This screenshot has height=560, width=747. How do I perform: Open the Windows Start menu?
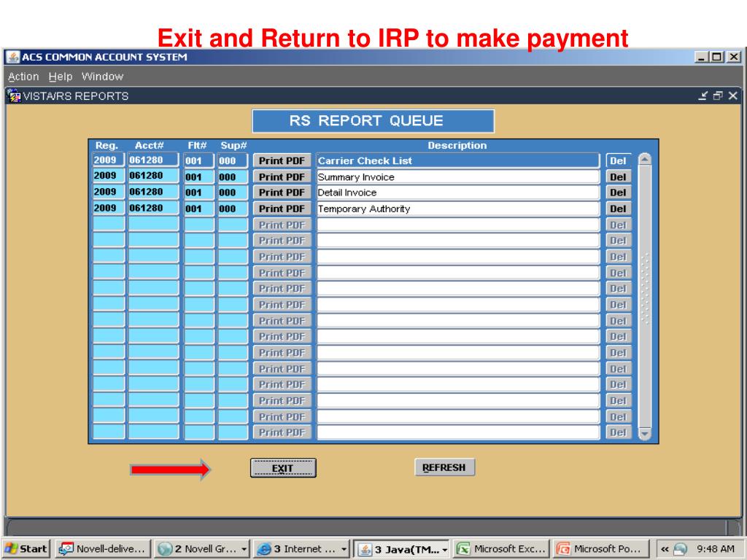coord(27,548)
